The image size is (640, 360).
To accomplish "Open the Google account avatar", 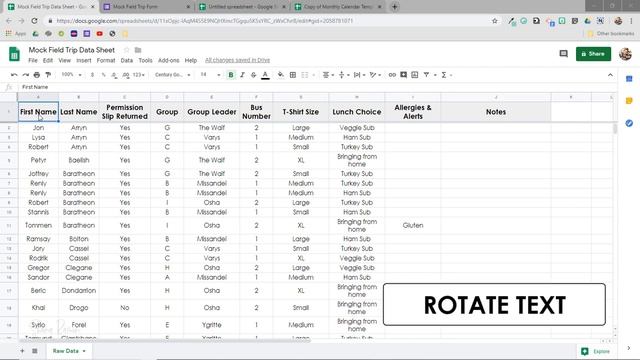I will pyautogui.click(x=625, y=54).
